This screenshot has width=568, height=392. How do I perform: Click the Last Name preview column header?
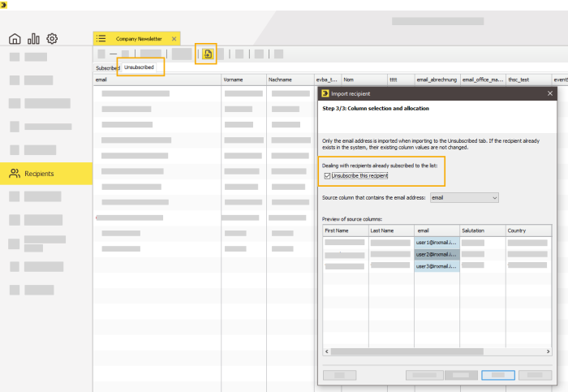click(391, 230)
